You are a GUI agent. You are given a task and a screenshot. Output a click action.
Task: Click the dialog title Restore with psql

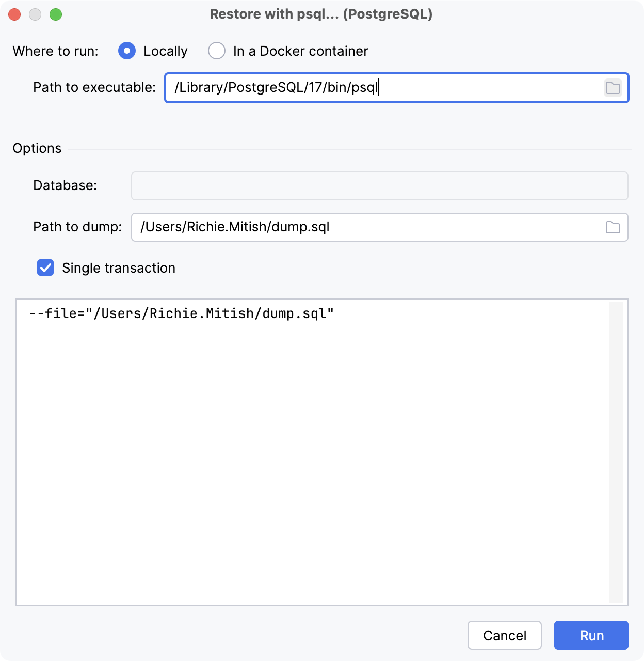click(x=321, y=14)
